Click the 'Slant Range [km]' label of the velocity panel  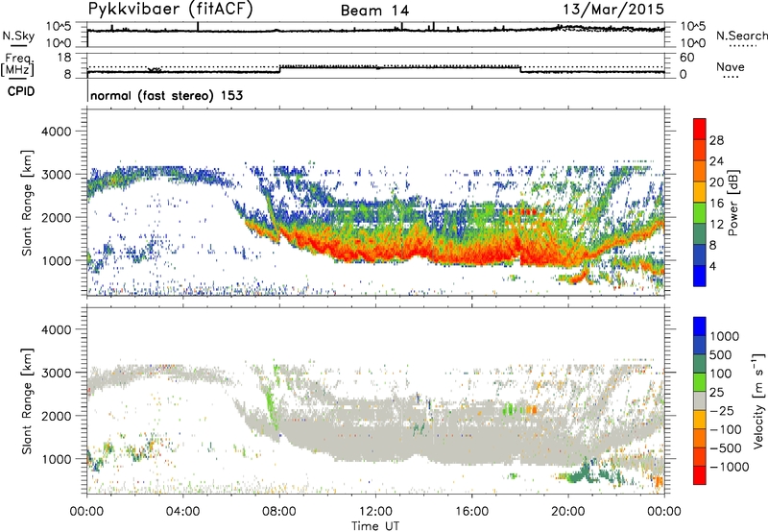click(x=27, y=401)
